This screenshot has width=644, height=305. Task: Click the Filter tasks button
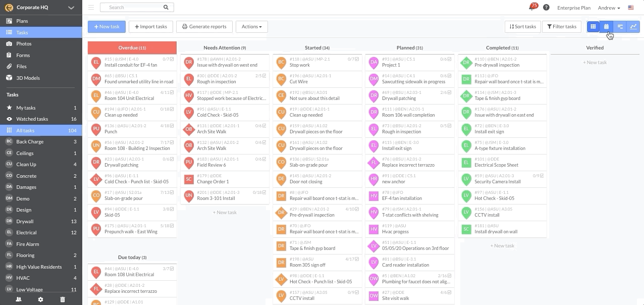(561, 27)
